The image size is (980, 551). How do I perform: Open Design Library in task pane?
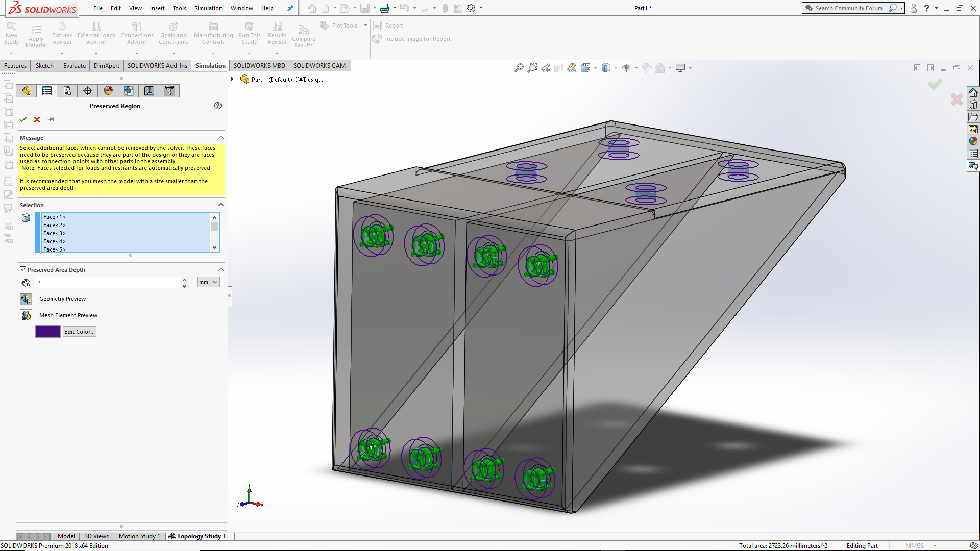point(973,105)
